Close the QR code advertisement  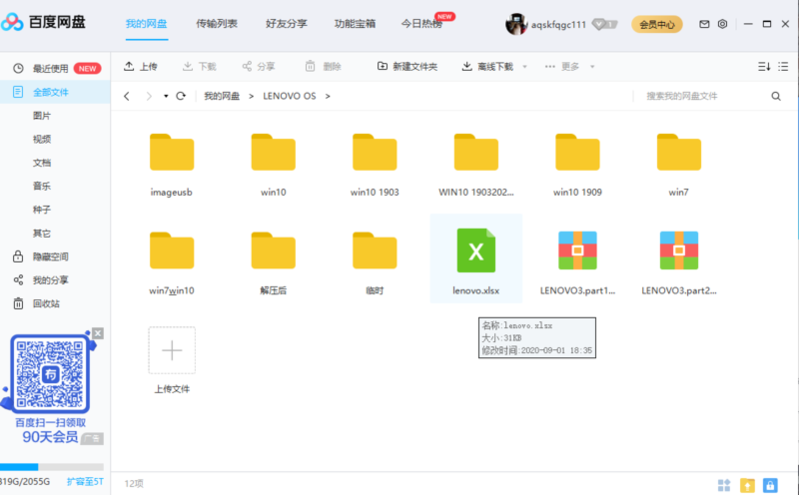(98, 333)
